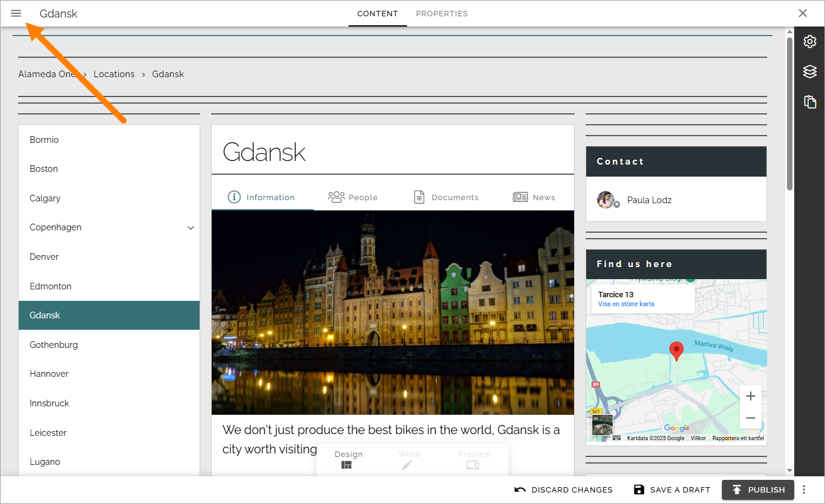Viewport: 825px width, 504px height.
Task: Open the People tab
Action: (x=353, y=197)
